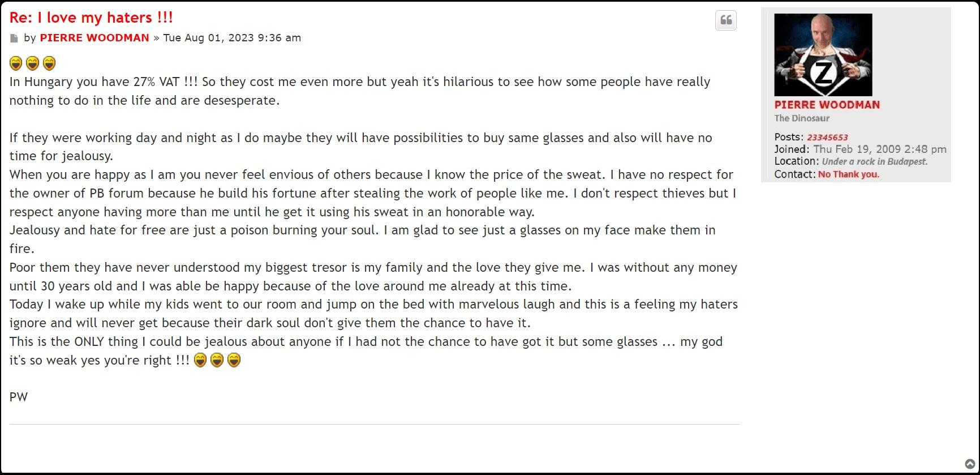Viewport: 980px width, 475px height.
Task: Click the middle laughing emoji above the post
Action: [33, 63]
